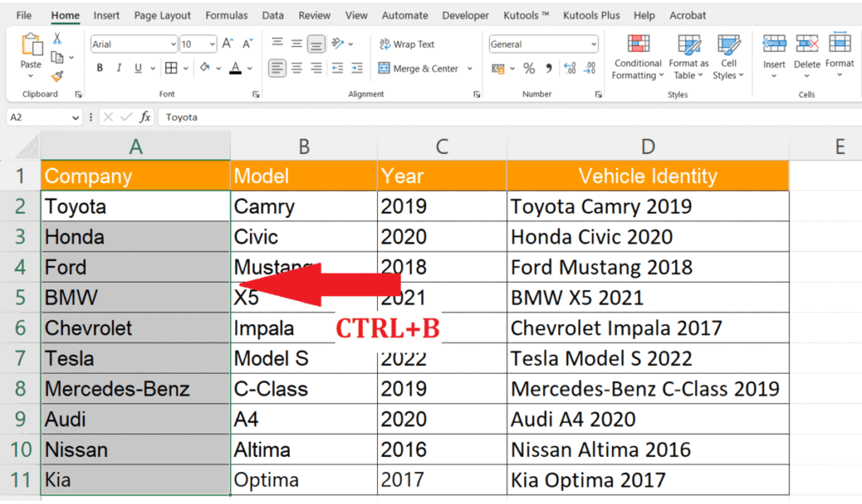Select cell containing Mercedes-Benz
This screenshot has height=504, width=862.
[136, 389]
